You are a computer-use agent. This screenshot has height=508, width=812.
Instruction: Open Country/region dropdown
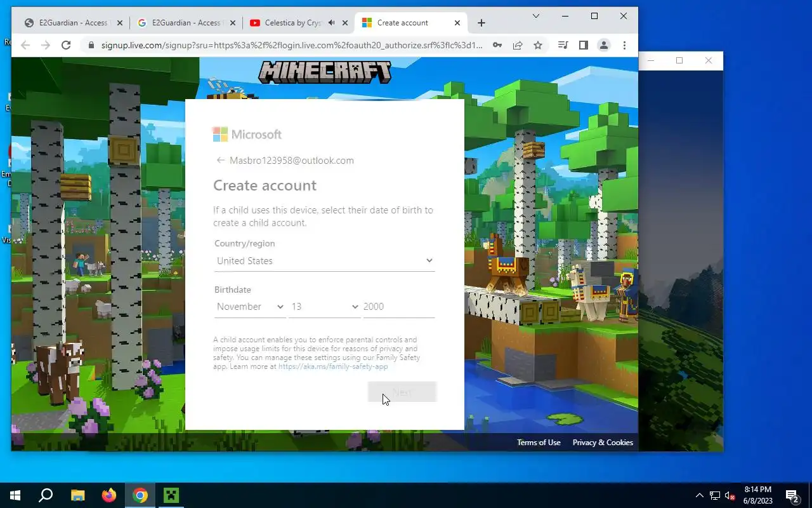324,261
